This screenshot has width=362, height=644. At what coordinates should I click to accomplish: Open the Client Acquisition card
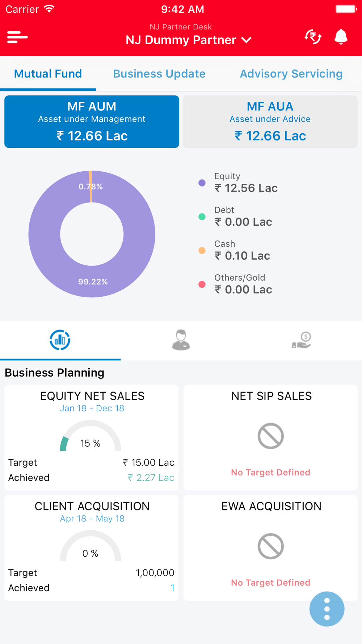click(x=92, y=548)
